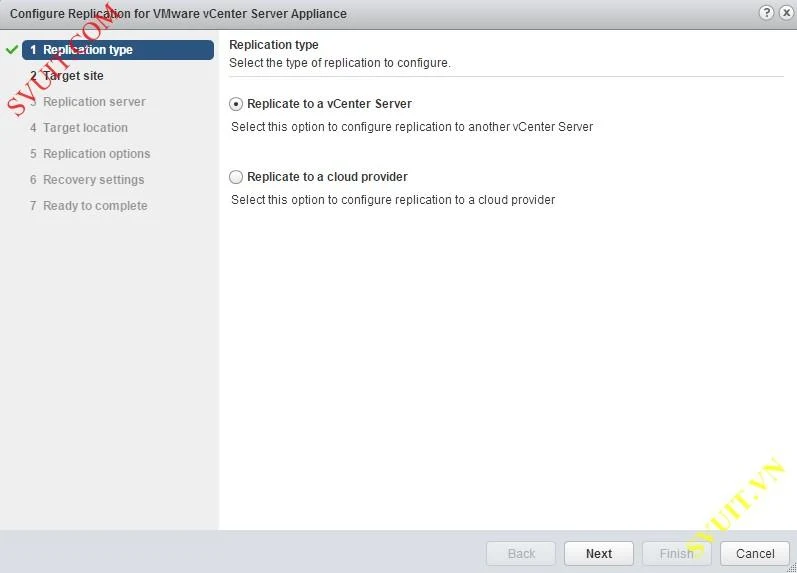Image resolution: width=797 pixels, height=573 pixels.
Task: Open the help question mark icon
Action: point(766,13)
